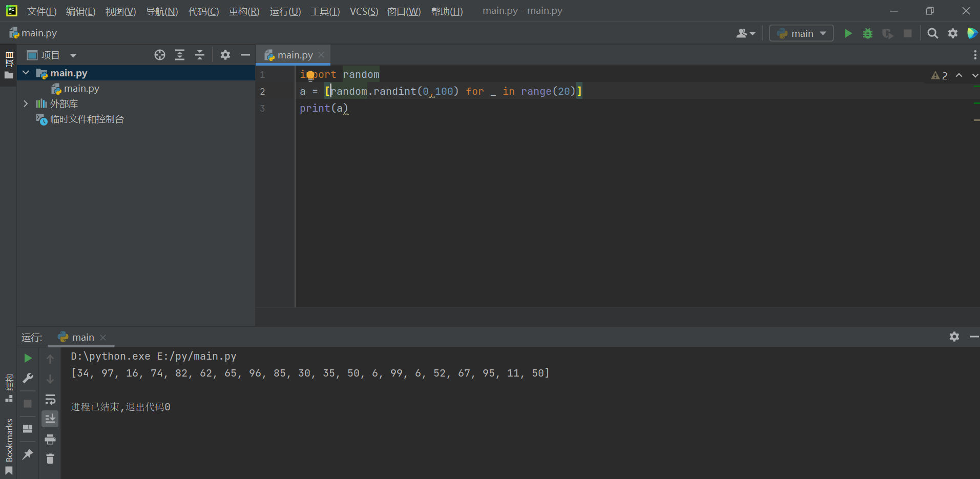The width and height of the screenshot is (980, 479).
Task: Select main.py file in project tree
Action: (x=81, y=89)
